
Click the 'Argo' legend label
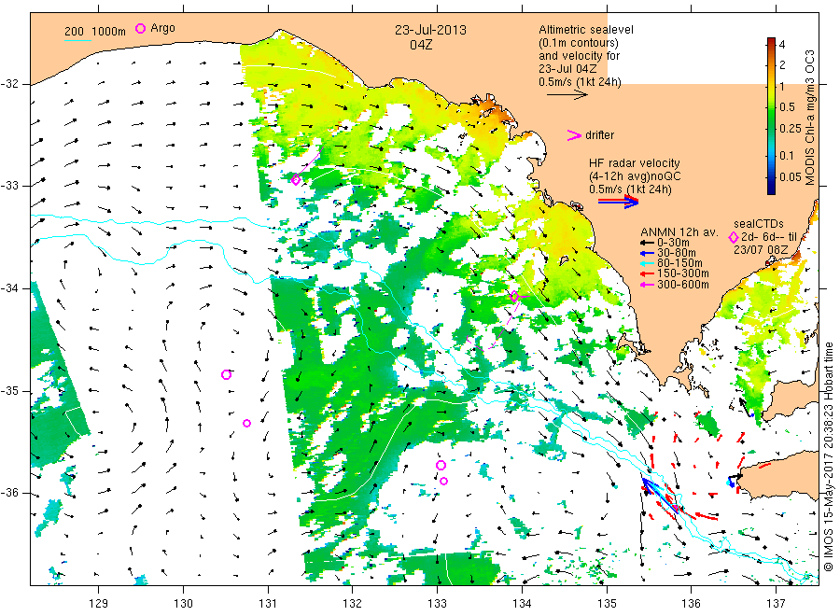point(162,28)
